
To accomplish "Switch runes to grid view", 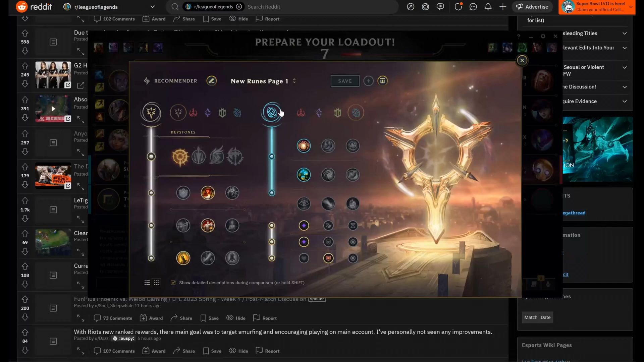I will click(x=156, y=283).
